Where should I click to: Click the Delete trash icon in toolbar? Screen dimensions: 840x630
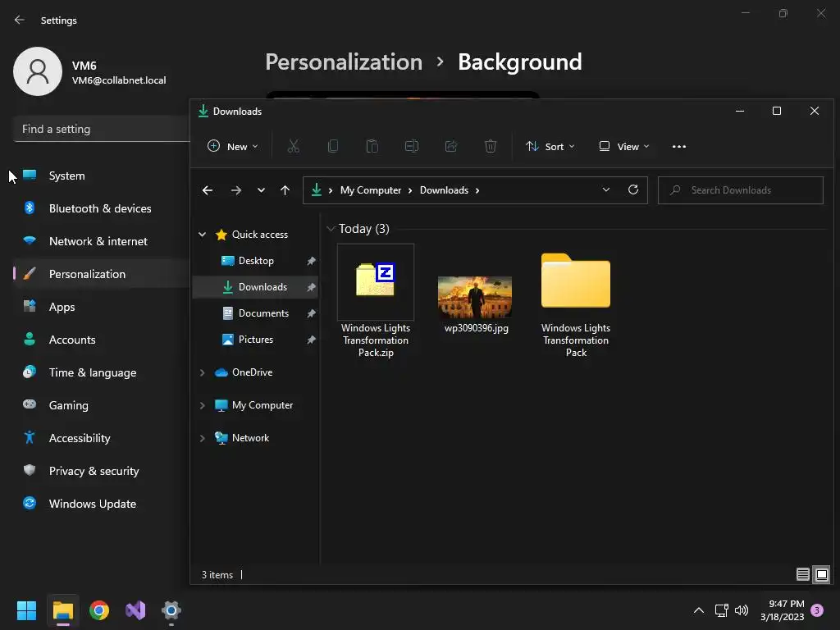(491, 146)
